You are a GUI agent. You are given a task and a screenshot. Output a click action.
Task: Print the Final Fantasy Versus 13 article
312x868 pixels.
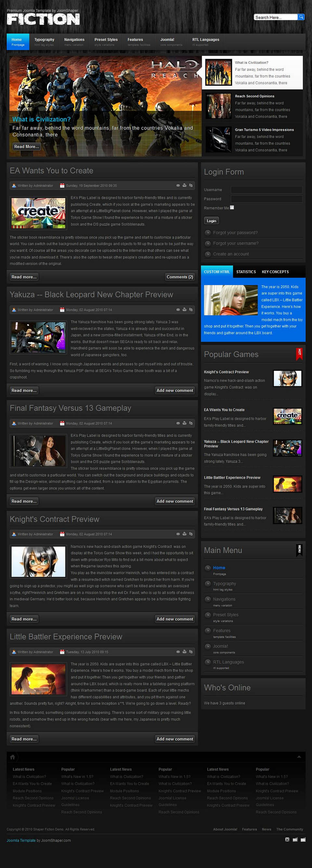pyautogui.click(x=185, y=423)
